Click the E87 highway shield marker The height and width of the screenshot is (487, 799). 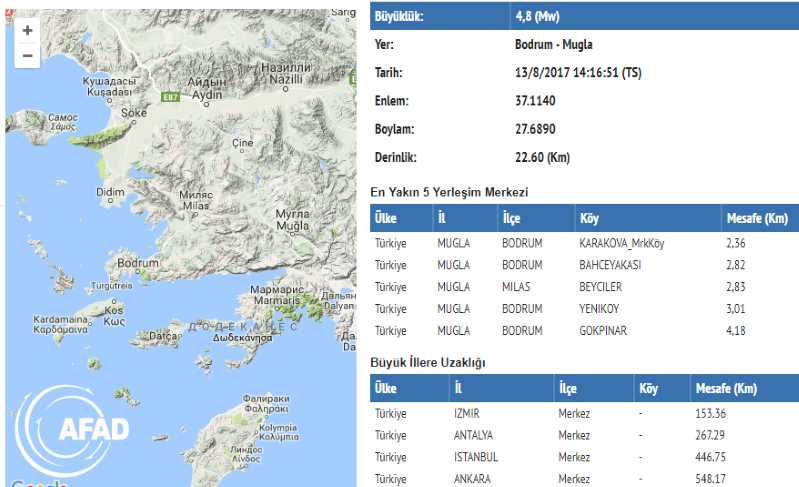171,98
